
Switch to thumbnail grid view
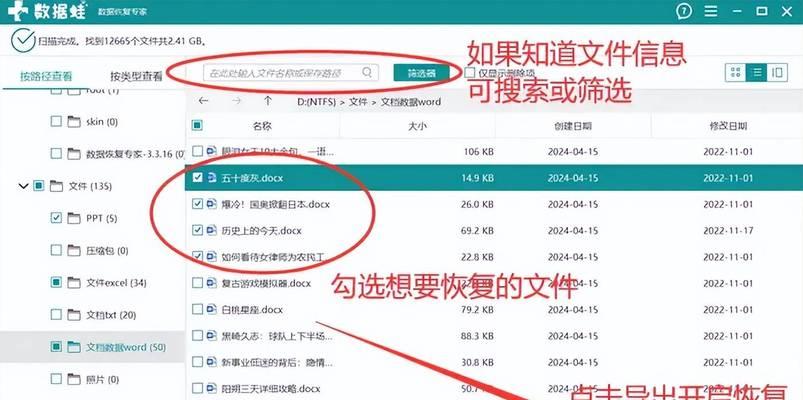(736, 72)
